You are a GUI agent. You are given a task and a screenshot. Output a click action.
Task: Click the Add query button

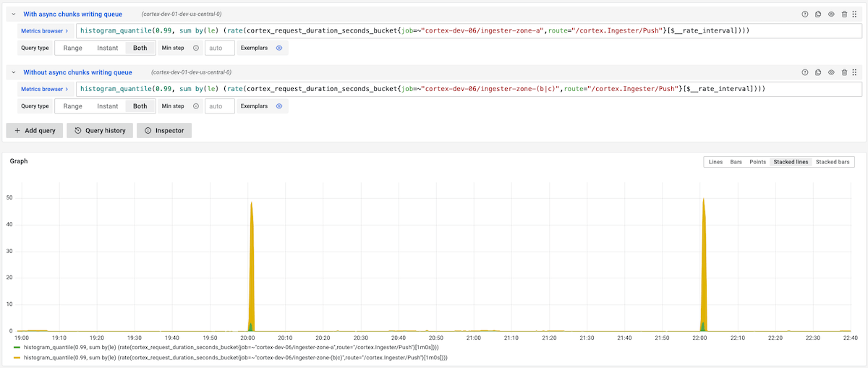[34, 131]
